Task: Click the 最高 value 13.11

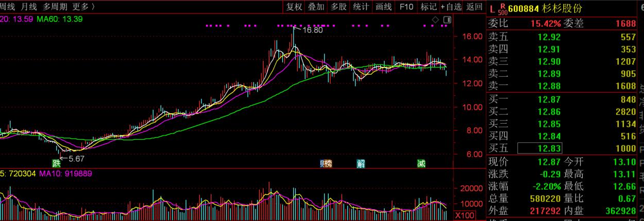Action: (x=625, y=174)
